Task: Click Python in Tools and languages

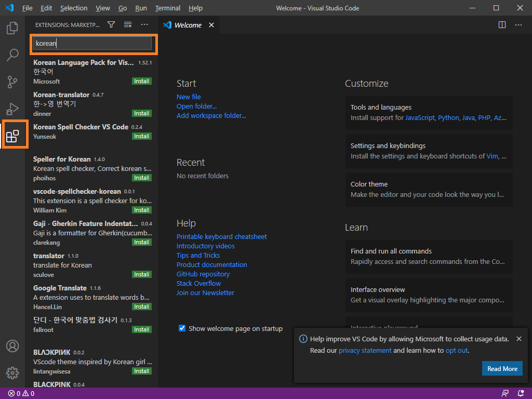Action: coord(448,118)
